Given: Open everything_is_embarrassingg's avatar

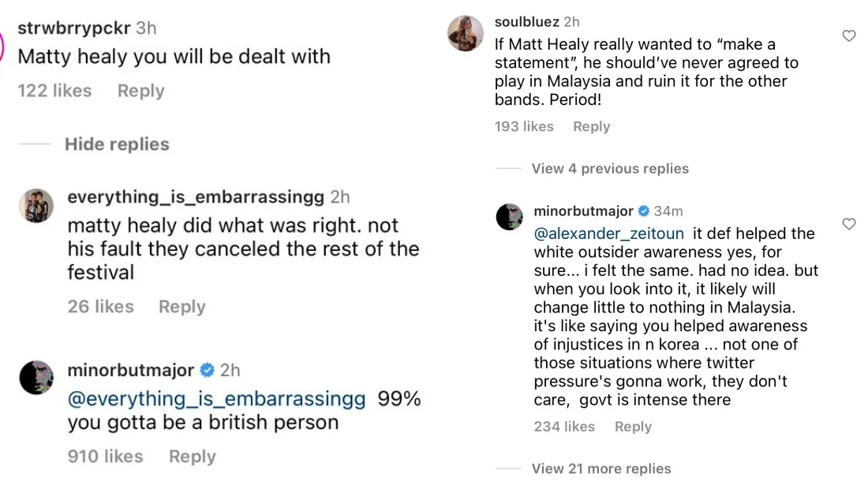Looking at the screenshot, I should (36, 206).
